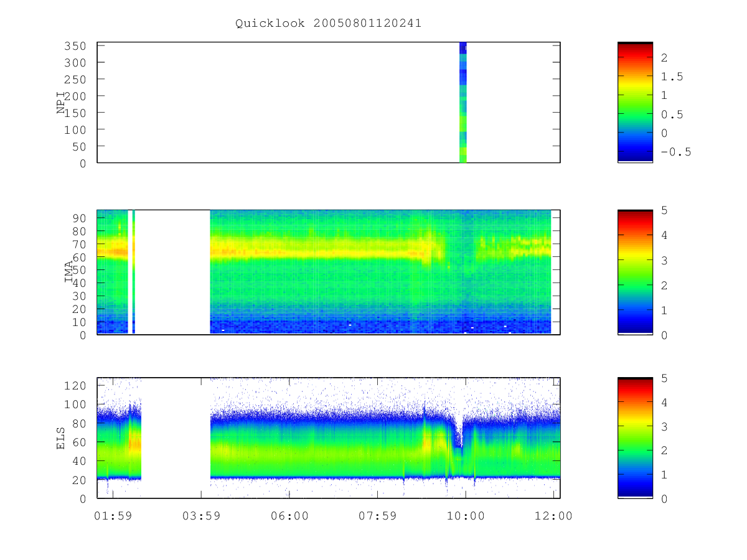The height and width of the screenshot is (560, 747).
Task: Click the 1 value on the ELS color scale
Action: pos(664,474)
